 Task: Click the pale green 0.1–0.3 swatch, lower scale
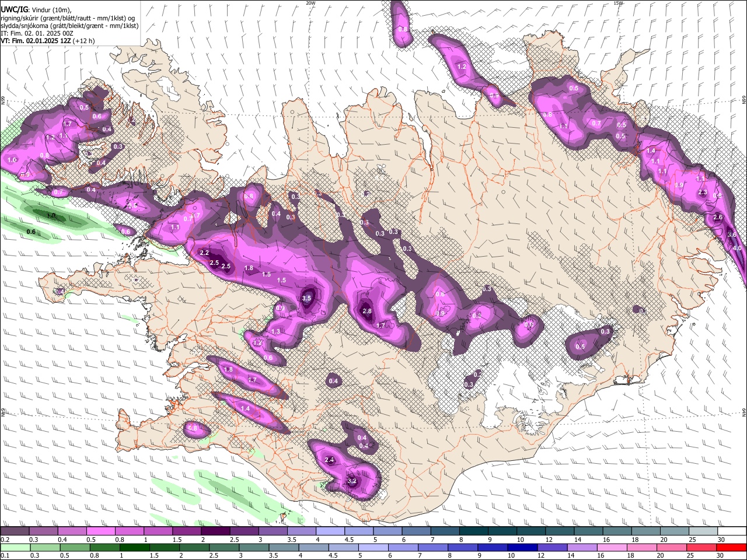(16, 547)
